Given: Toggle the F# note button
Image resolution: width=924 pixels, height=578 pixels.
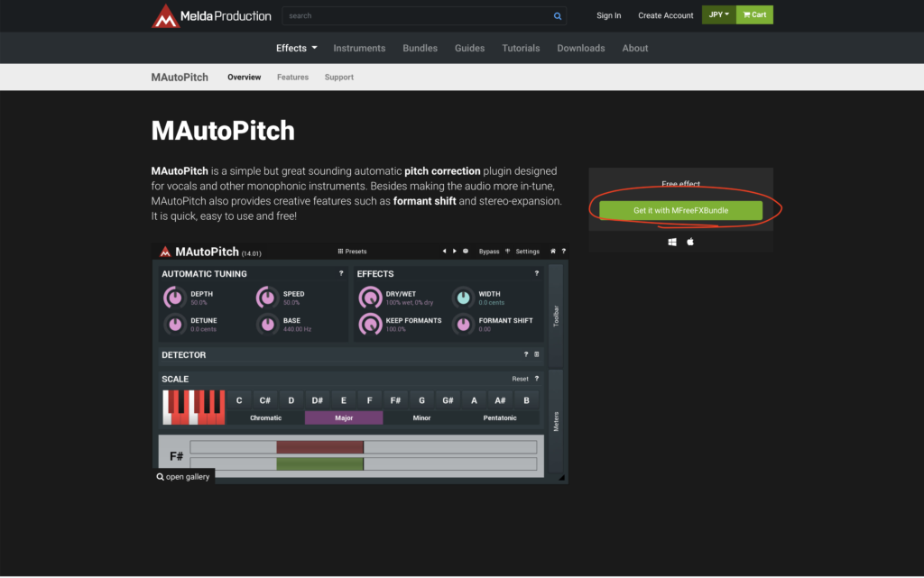Looking at the screenshot, I should click(395, 399).
